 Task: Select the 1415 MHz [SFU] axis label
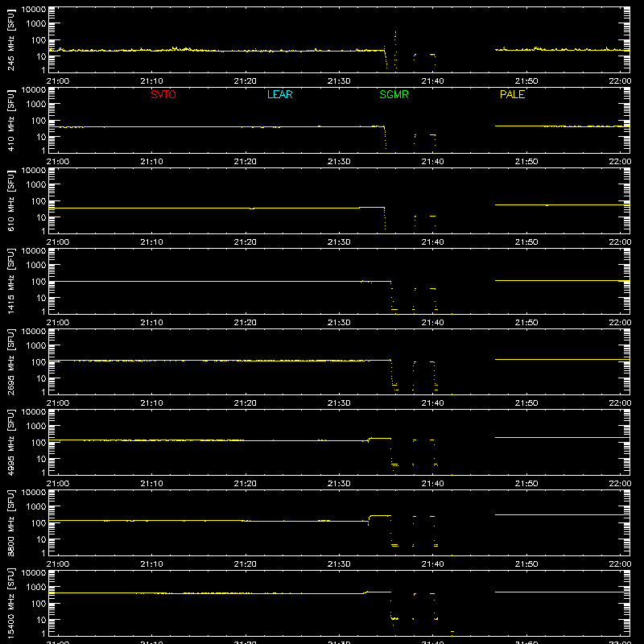(11, 281)
